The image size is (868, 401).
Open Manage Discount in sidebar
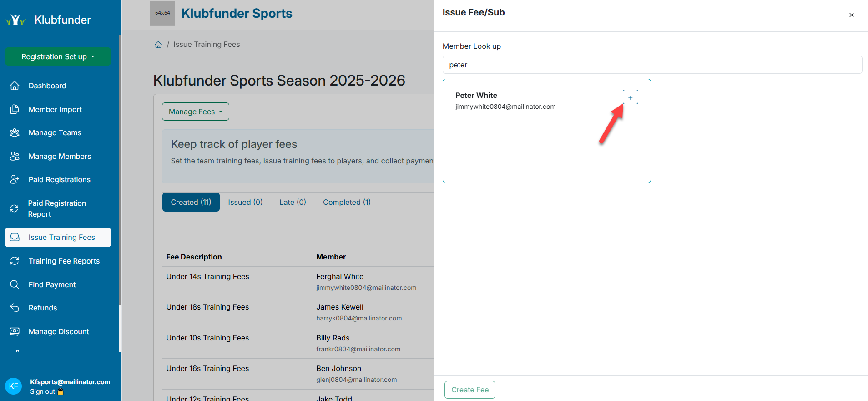click(59, 331)
